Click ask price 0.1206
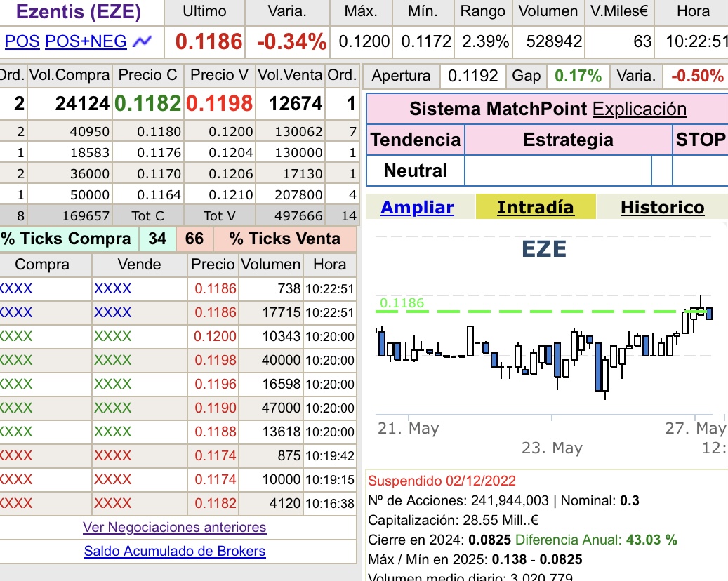 click(x=231, y=173)
